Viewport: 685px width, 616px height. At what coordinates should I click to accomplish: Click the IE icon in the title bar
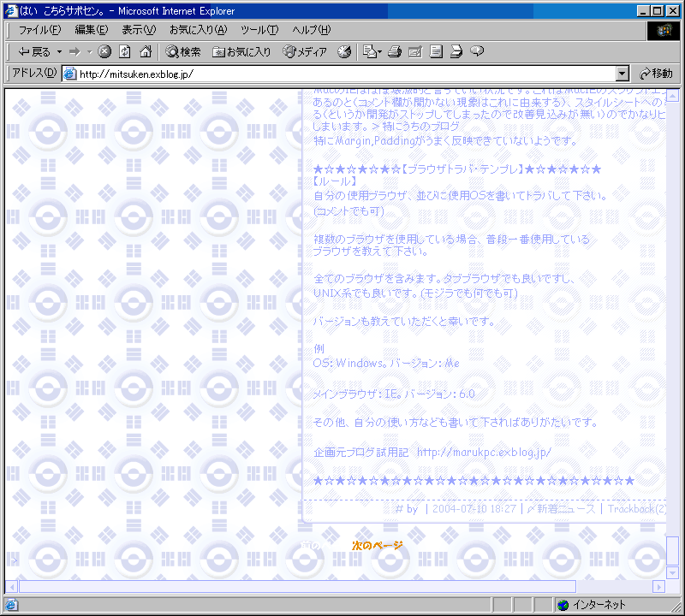11,11
